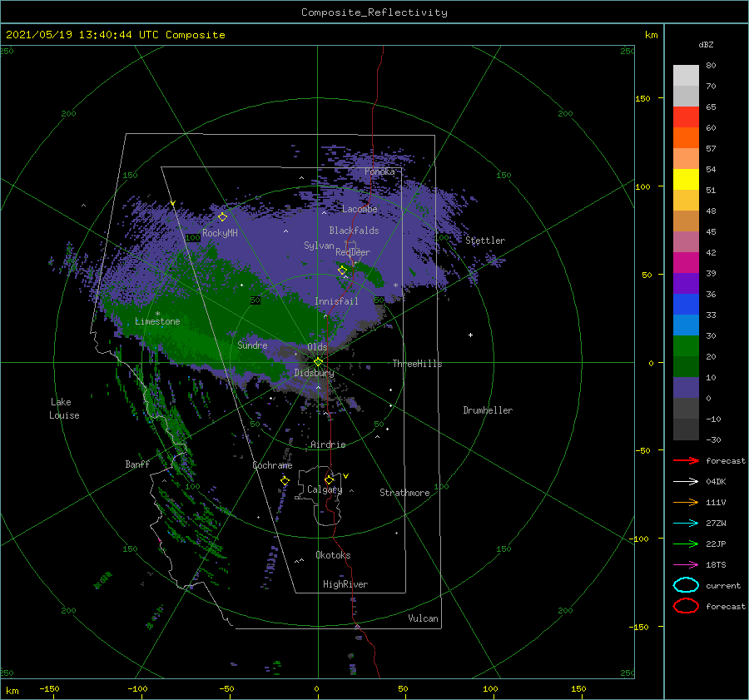Click the Sundre city label
749x700 pixels.
[x=252, y=345]
